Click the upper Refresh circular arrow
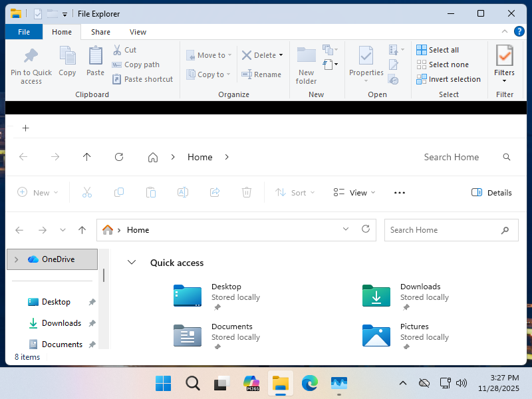Viewport: 532px width, 399px height. click(119, 157)
